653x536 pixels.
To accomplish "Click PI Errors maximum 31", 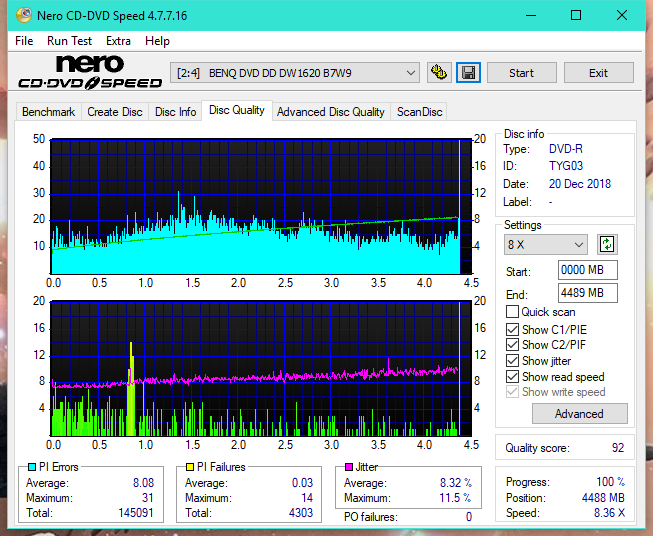I will point(148,498).
